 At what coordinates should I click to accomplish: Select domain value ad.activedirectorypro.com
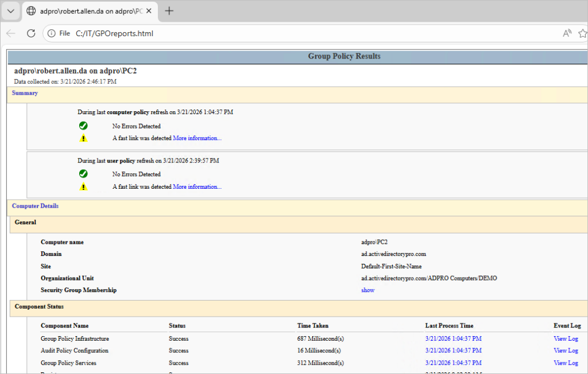click(x=394, y=254)
